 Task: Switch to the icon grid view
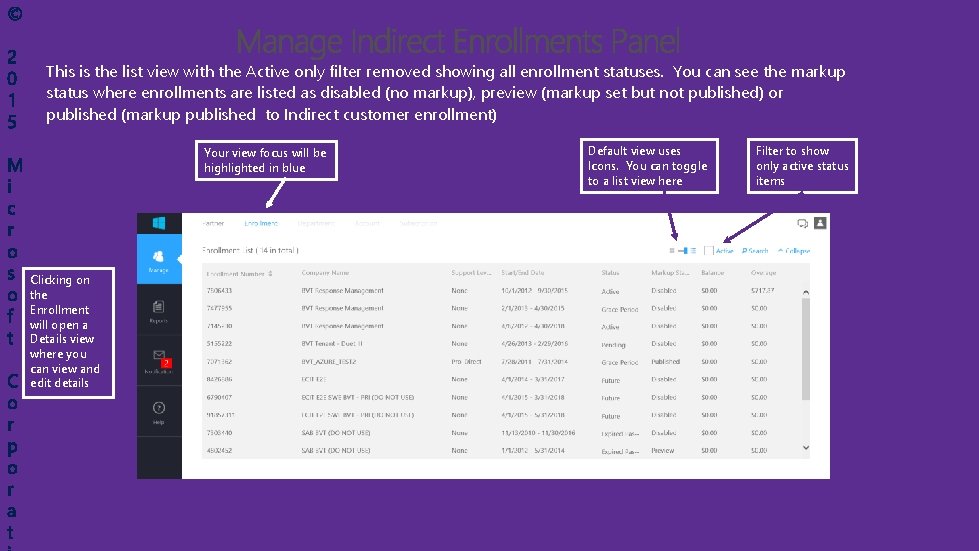(672, 251)
